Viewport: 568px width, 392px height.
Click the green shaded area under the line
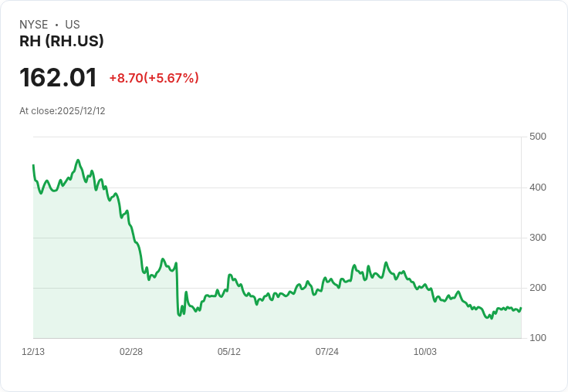click(309, 316)
